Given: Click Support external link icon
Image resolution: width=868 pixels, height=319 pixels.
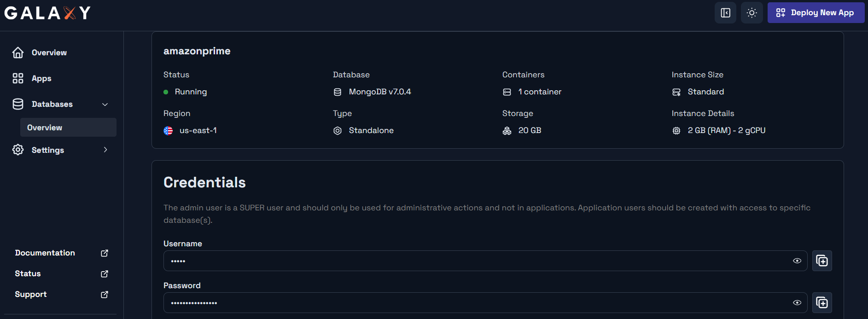Looking at the screenshot, I should click(105, 295).
